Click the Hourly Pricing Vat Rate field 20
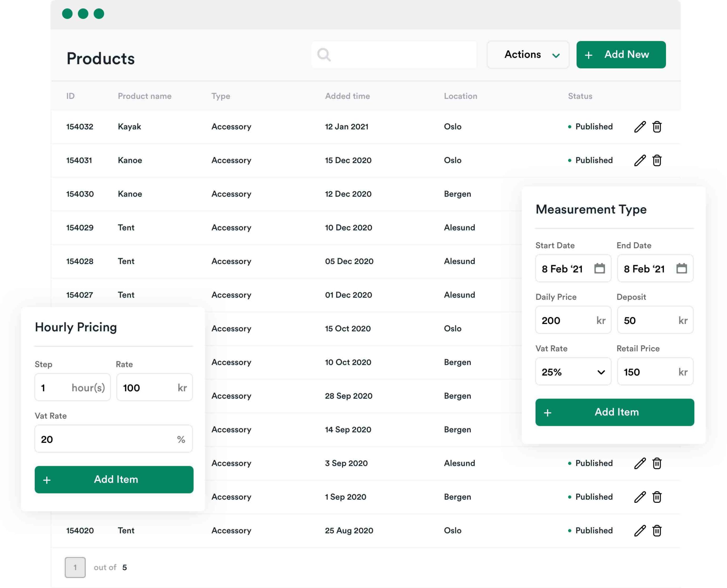Image resolution: width=727 pixels, height=588 pixels. pos(114,439)
